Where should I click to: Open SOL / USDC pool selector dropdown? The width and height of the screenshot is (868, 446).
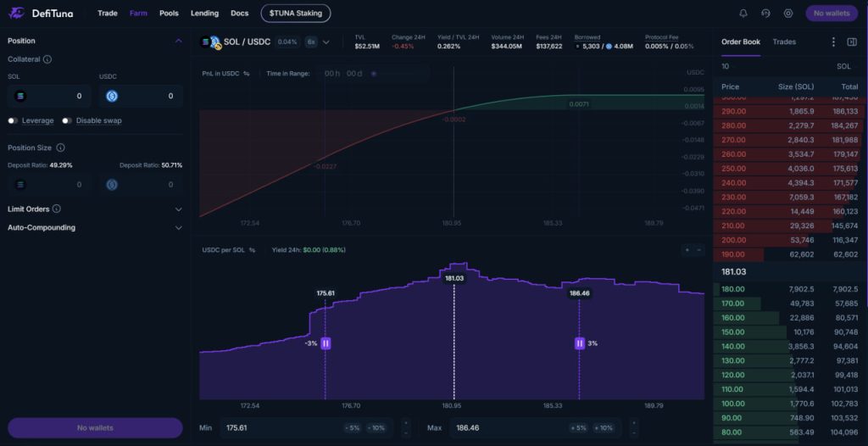[x=326, y=42]
